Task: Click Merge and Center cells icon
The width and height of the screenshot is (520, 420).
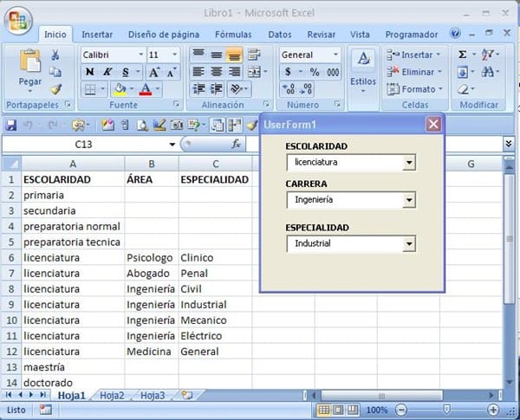Action: pos(254,72)
